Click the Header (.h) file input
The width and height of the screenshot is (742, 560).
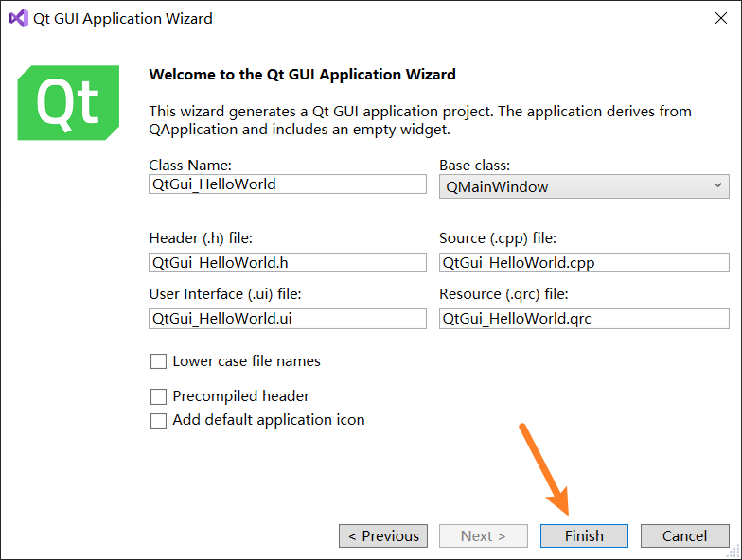[x=288, y=262]
